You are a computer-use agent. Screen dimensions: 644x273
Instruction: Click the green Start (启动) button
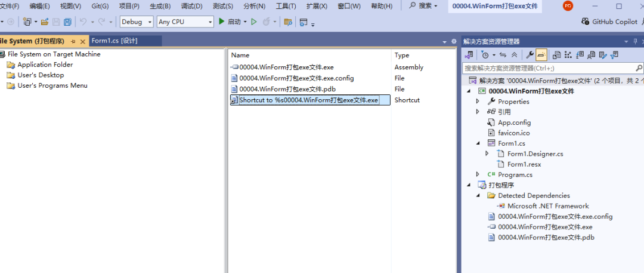230,22
